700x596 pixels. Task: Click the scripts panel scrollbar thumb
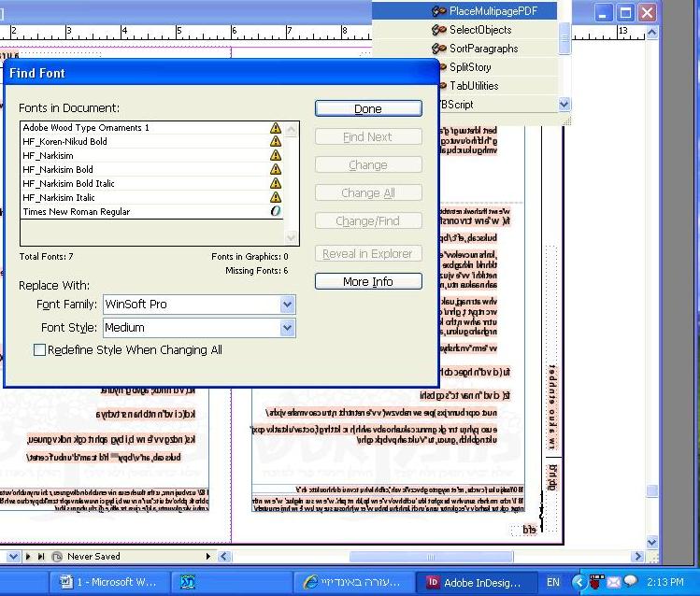tap(564, 38)
